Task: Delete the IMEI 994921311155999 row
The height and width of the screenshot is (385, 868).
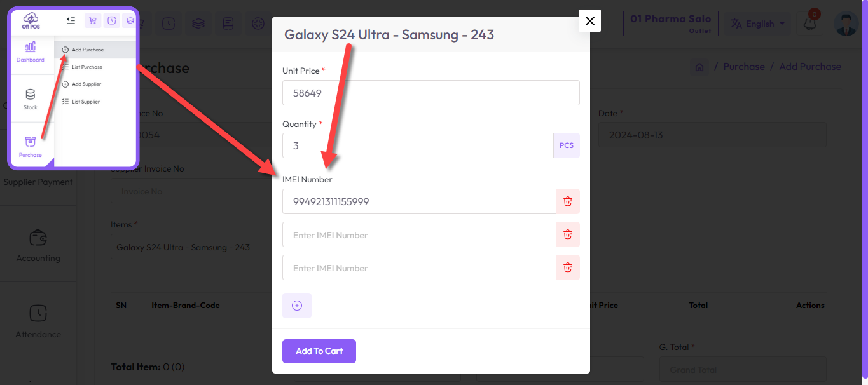Action: click(568, 201)
